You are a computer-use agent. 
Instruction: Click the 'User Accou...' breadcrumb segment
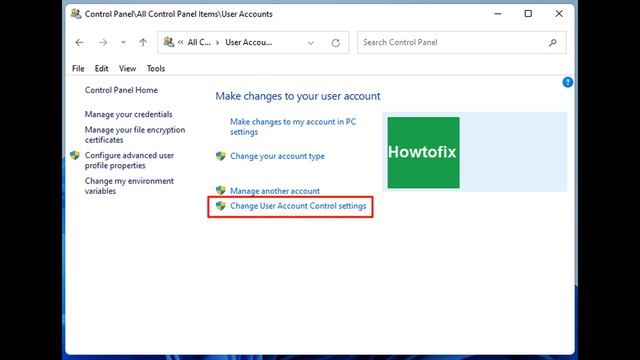[249, 42]
